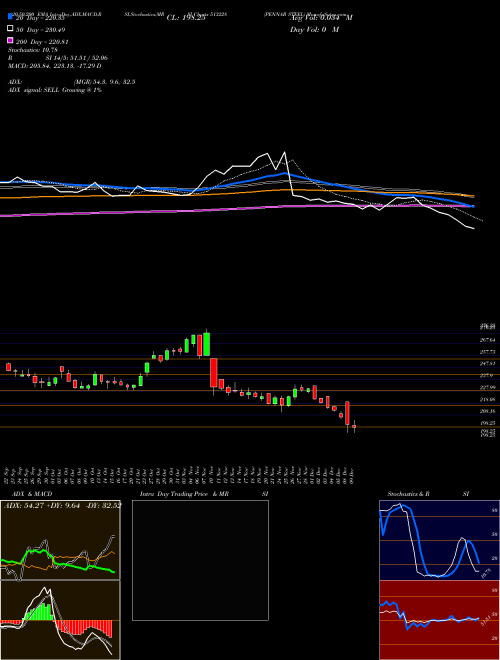Click the 257.73 price axis label

tap(487, 351)
